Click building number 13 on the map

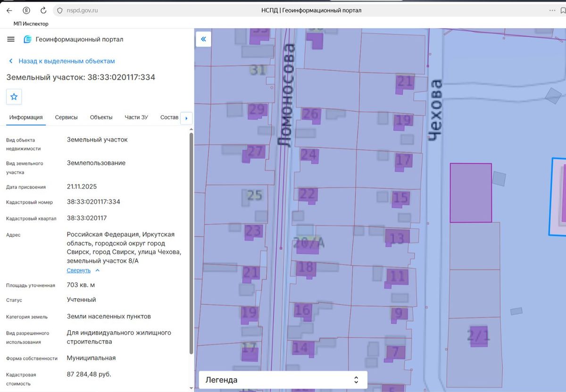click(397, 237)
